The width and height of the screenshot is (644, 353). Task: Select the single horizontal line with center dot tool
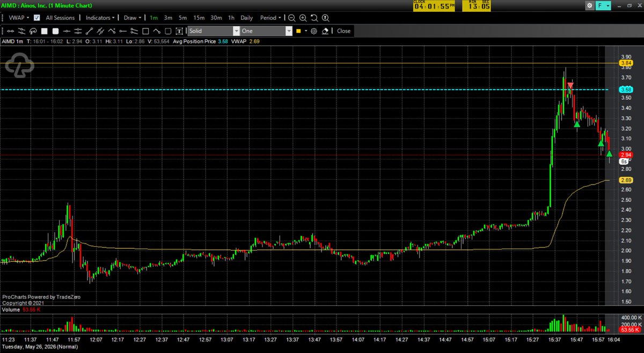click(x=67, y=31)
